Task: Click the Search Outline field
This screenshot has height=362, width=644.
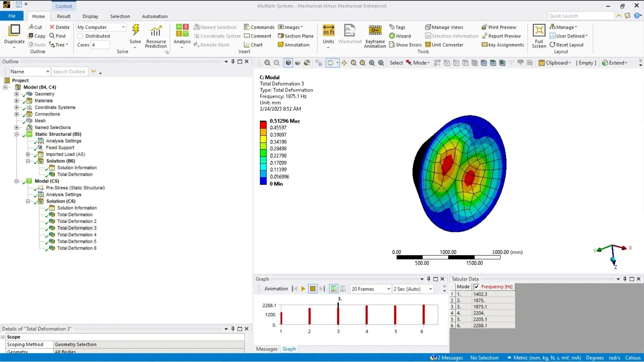Action: coord(70,71)
